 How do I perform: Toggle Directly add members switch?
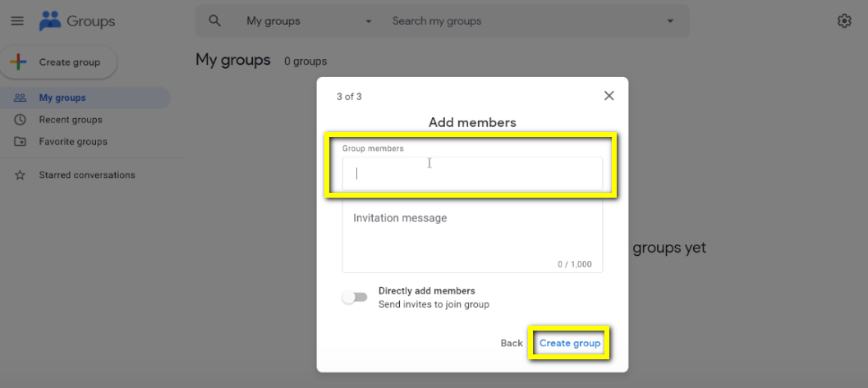pyautogui.click(x=355, y=297)
